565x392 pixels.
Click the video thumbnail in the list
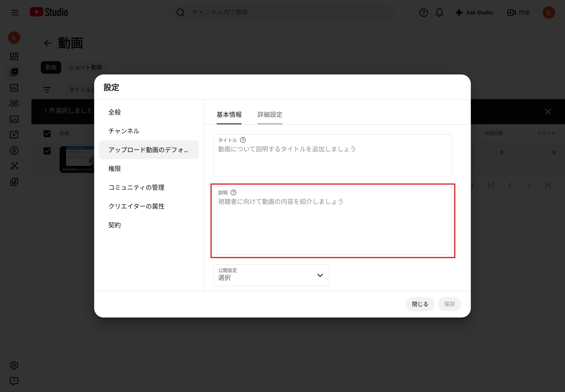(77, 159)
